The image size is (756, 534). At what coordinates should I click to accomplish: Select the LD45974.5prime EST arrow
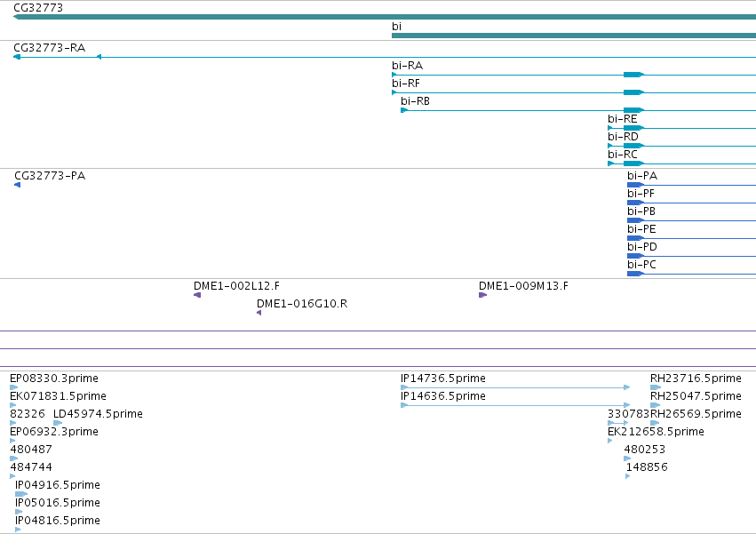pyautogui.click(x=58, y=423)
